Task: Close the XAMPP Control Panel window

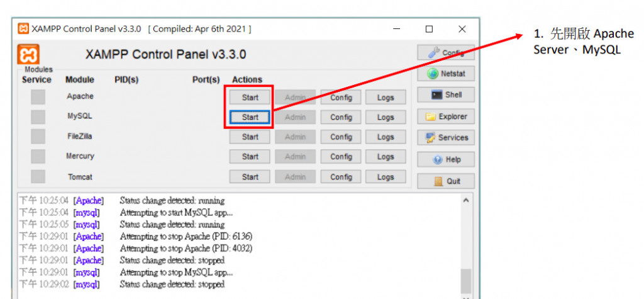Action: [x=462, y=29]
